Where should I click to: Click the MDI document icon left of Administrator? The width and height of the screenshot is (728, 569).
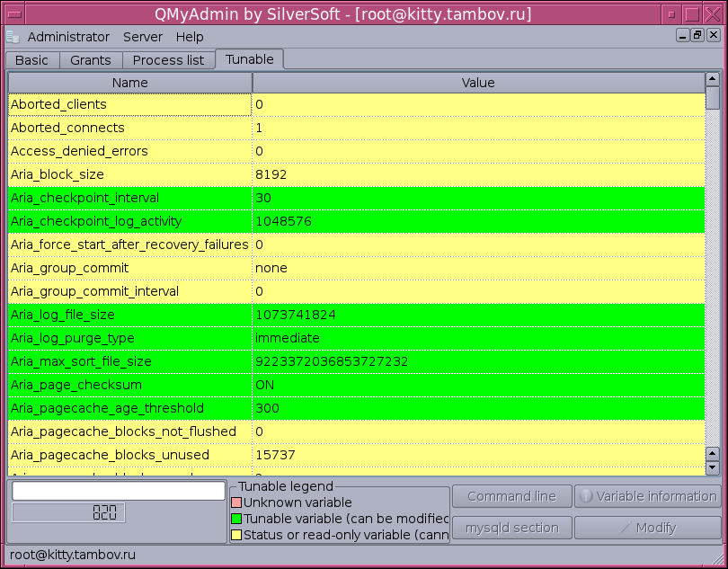pyautogui.click(x=13, y=37)
